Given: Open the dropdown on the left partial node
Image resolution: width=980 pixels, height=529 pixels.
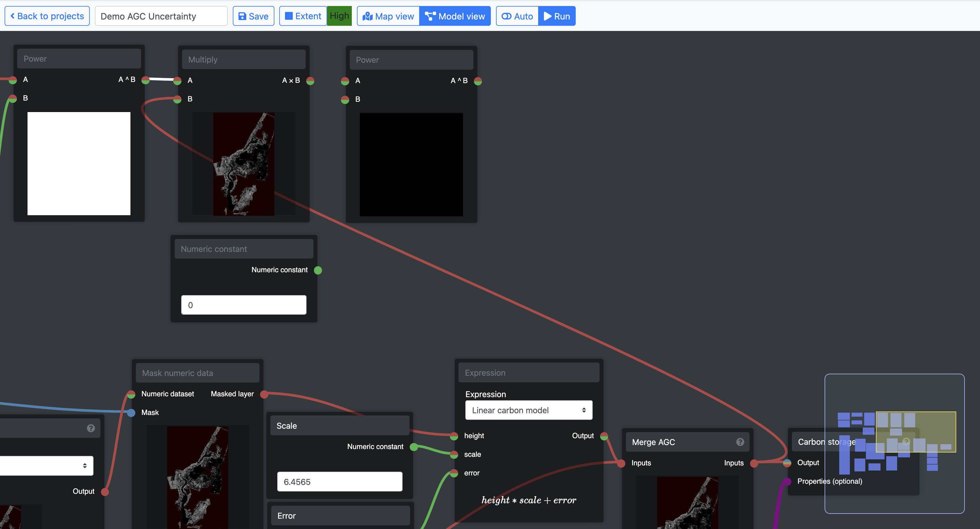Looking at the screenshot, I should [x=46, y=465].
